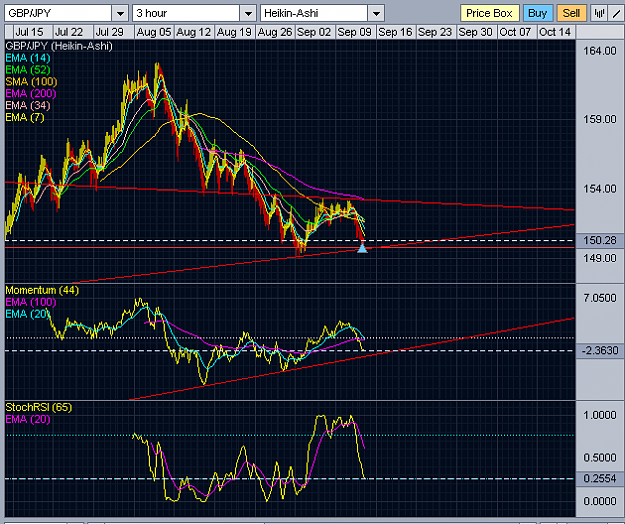This screenshot has width=625, height=524.
Task: Click the Sep 09 date label
Action: 354,32
